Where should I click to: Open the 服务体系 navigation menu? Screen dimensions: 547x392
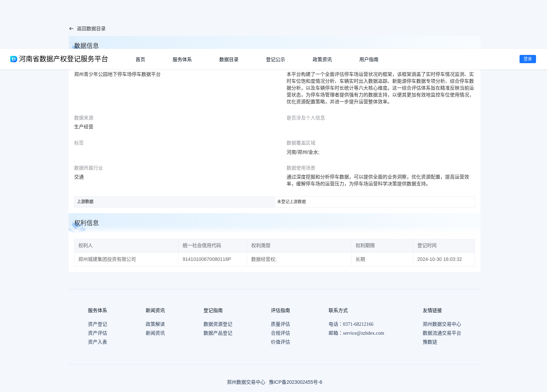point(182,59)
